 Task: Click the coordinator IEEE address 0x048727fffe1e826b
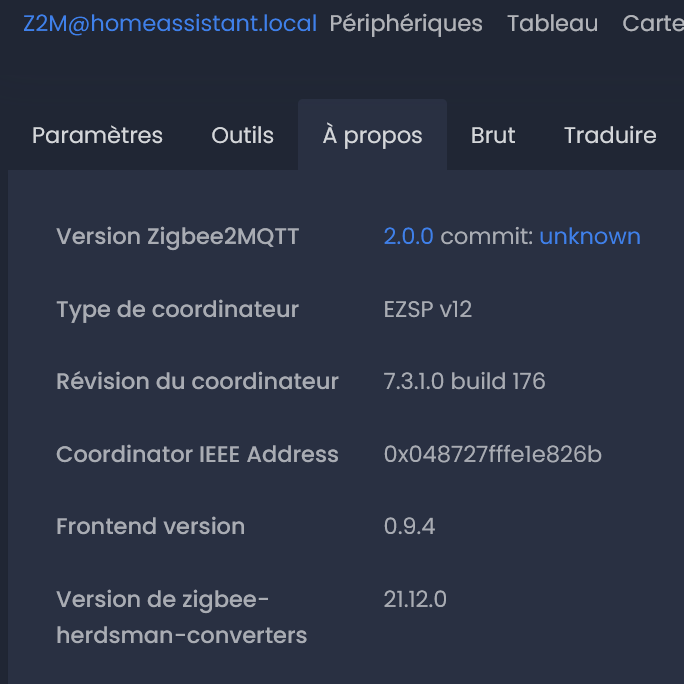tap(492, 455)
